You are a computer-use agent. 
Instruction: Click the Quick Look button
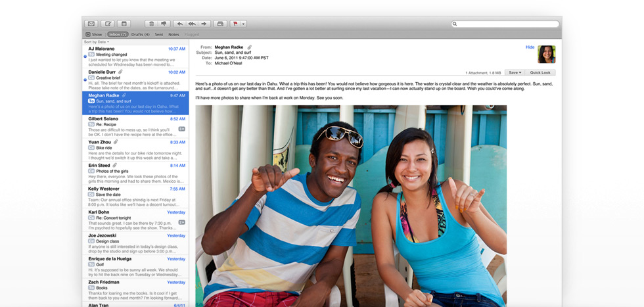click(x=540, y=72)
